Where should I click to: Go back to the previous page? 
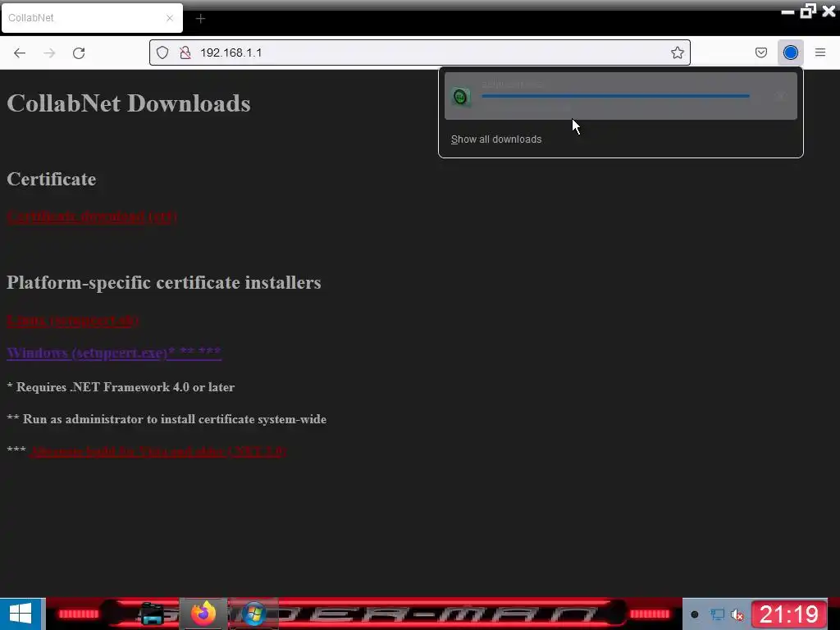(x=20, y=52)
